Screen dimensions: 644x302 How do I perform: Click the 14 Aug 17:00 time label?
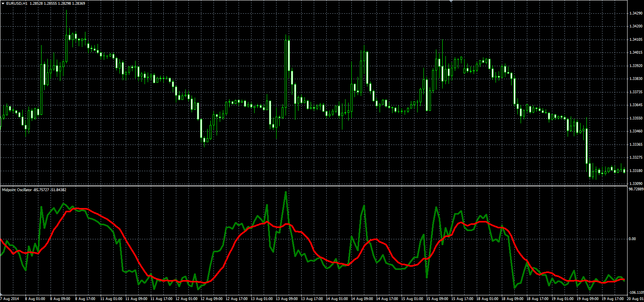pos(387,299)
